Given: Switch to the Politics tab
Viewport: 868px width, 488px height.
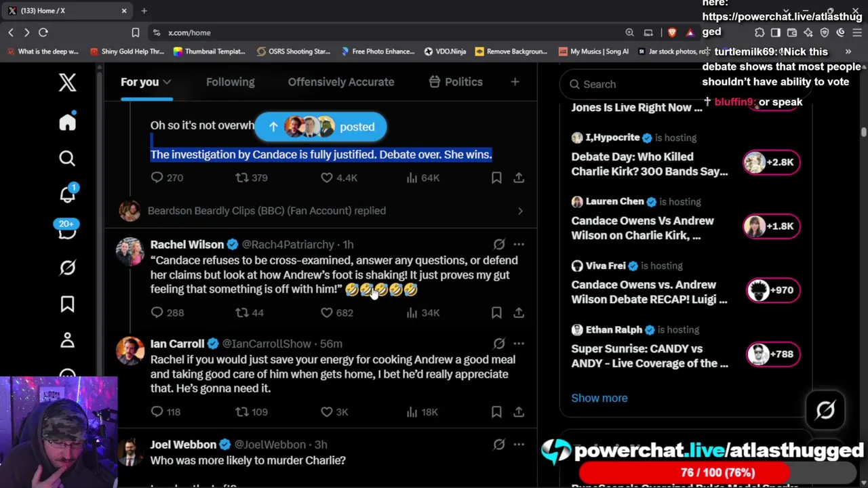Looking at the screenshot, I should click(x=456, y=82).
